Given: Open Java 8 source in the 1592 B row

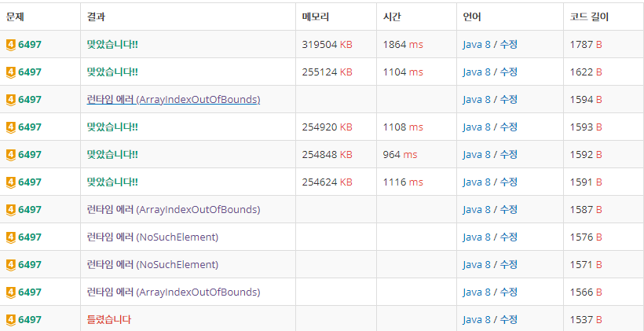Looking at the screenshot, I should 477,155.
